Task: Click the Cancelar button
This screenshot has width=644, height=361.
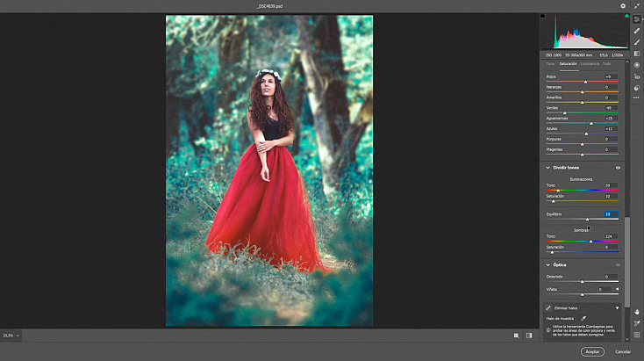Action: 623,352
